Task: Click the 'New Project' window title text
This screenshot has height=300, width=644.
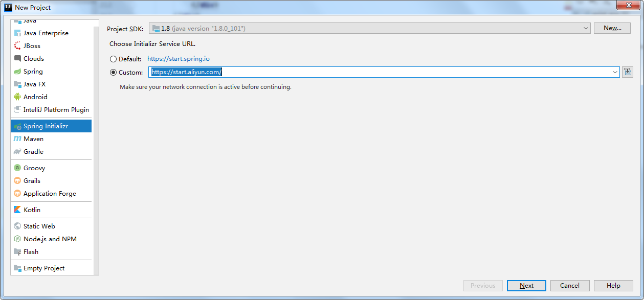Action: 33,8
